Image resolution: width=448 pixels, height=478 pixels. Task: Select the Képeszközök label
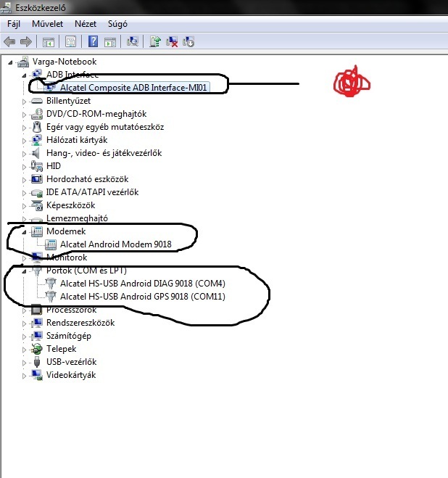click(x=70, y=205)
